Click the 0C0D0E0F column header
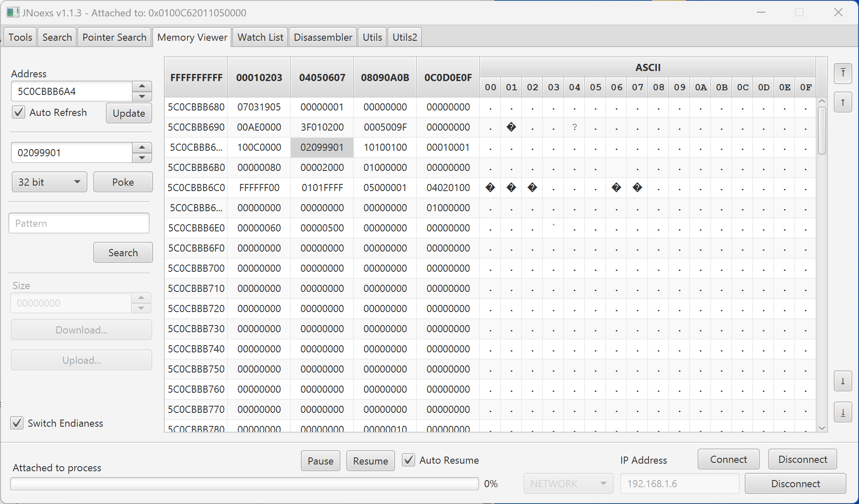 click(x=448, y=77)
